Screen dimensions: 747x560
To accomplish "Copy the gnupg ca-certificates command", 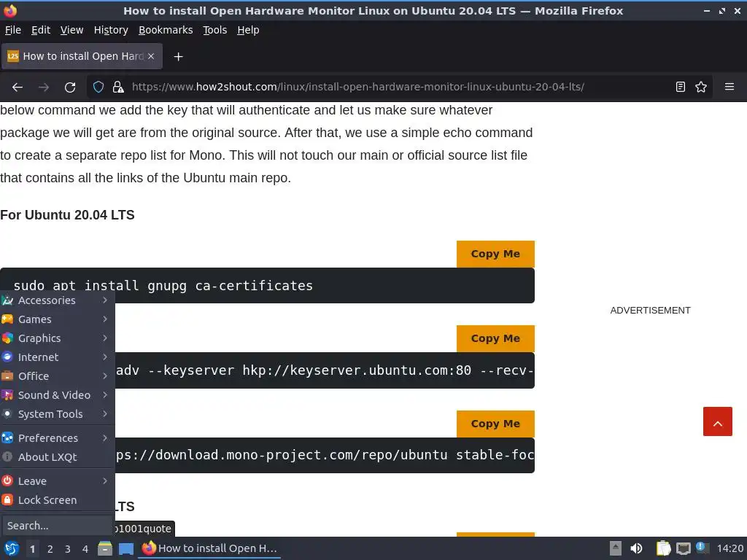I will pos(495,254).
